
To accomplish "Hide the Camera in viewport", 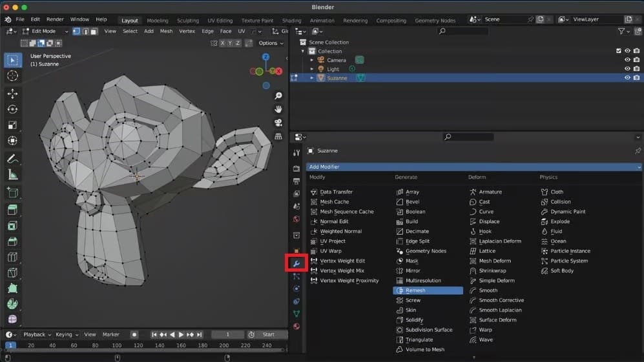I will click(x=627, y=60).
